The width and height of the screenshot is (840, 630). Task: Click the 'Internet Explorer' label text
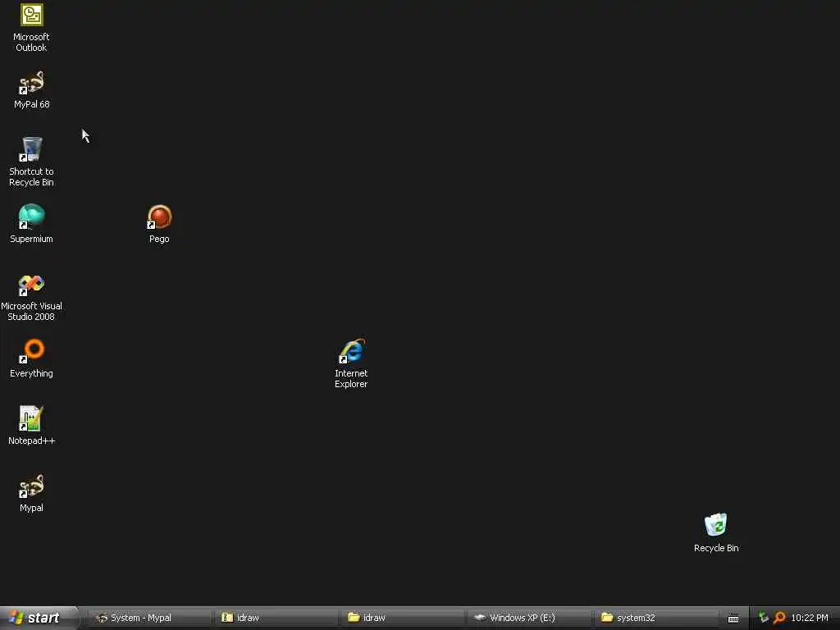point(351,379)
